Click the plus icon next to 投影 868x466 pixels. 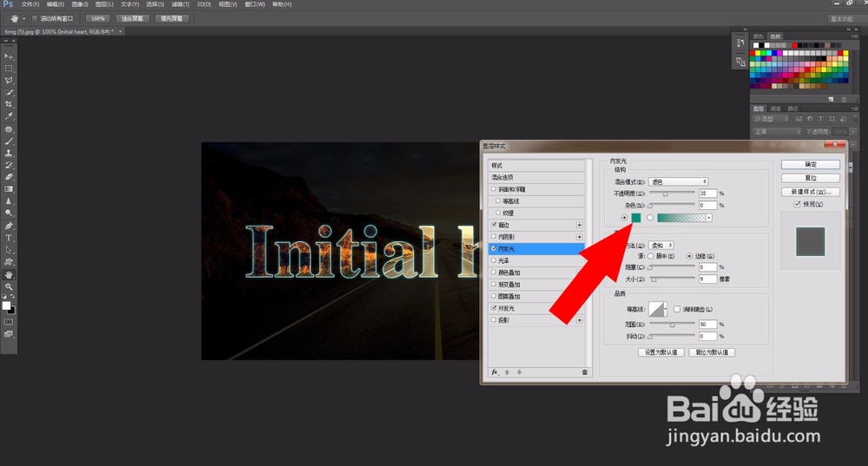click(x=579, y=320)
